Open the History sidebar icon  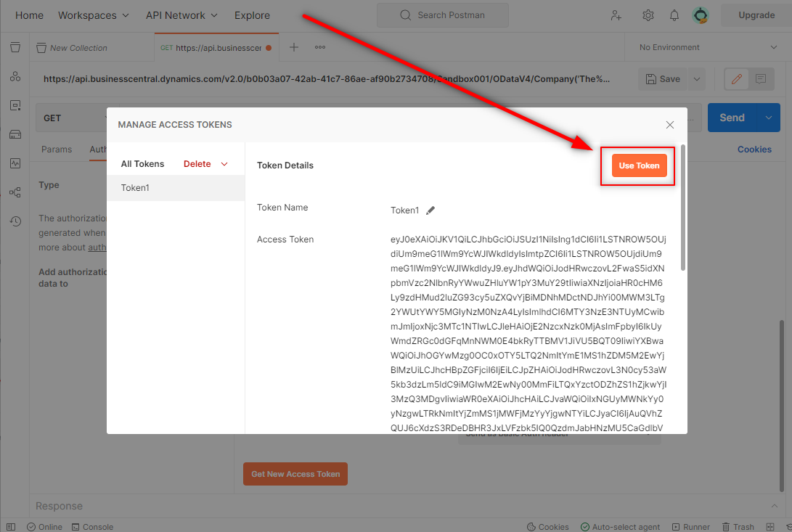[x=15, y=221]
